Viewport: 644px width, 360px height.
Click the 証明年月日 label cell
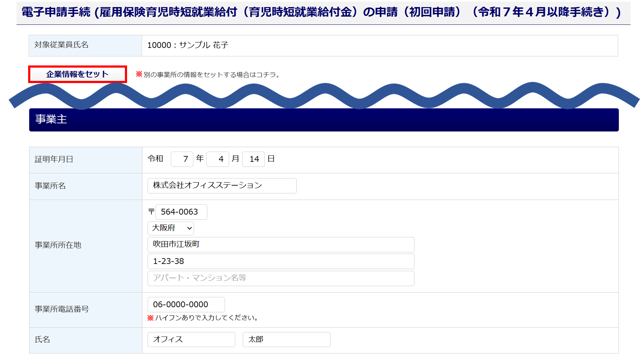[85, 160]
